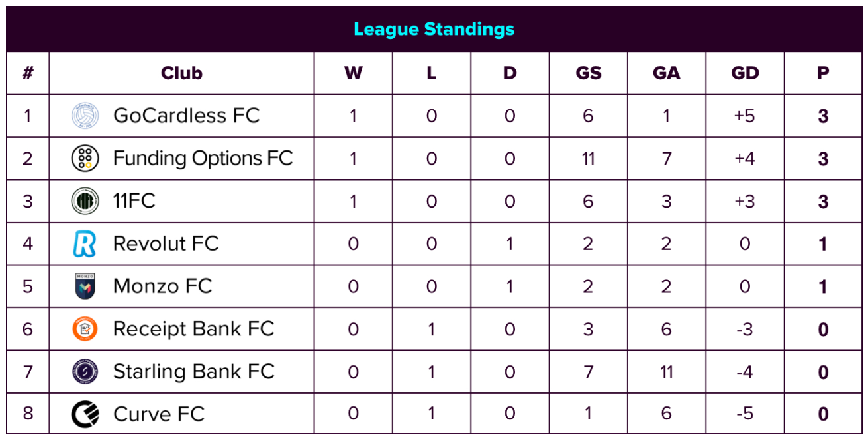868x440 pixels.
Task: Click the Receipt Bank FC orange logo
Action: 85,329
